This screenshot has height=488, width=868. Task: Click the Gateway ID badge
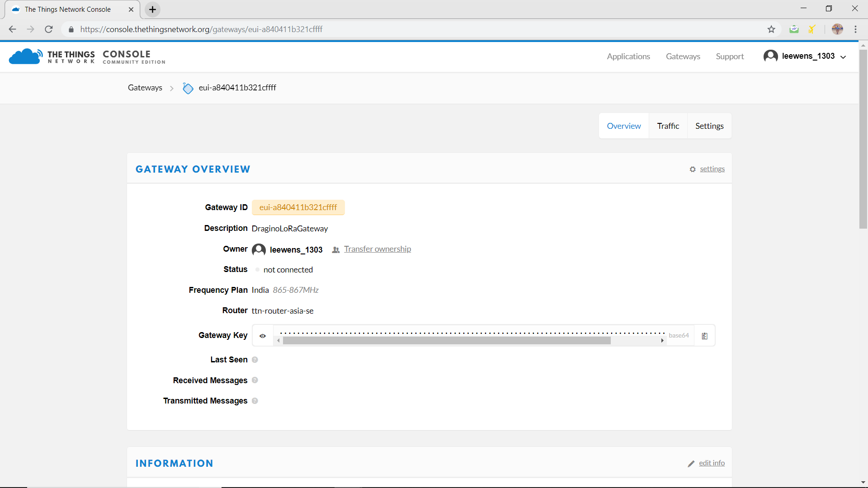click(x=298, y=207)
